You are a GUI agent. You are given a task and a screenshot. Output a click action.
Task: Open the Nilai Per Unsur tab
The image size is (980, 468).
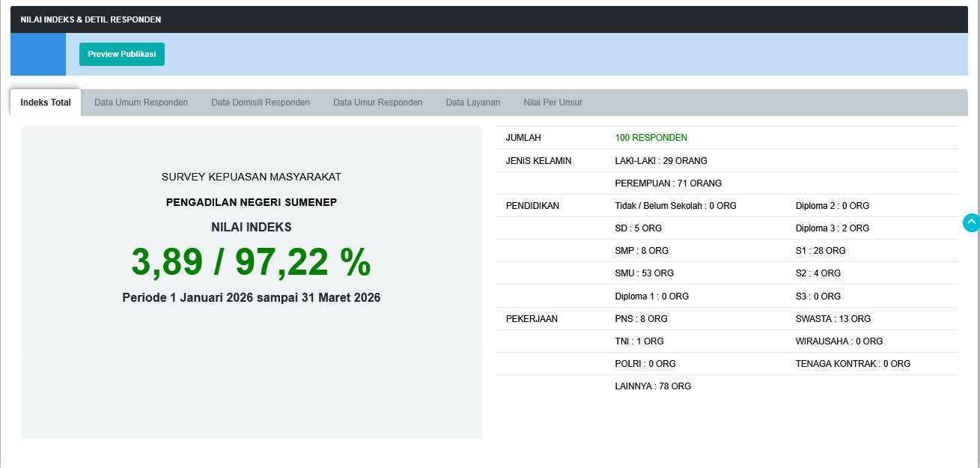tap(553, 103)
